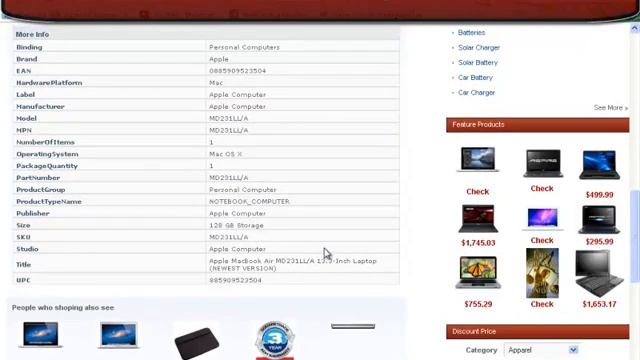The width and height of the screenshot is (640, 360).
Task: Click the $499.99 price link
Action: point(599,195)
